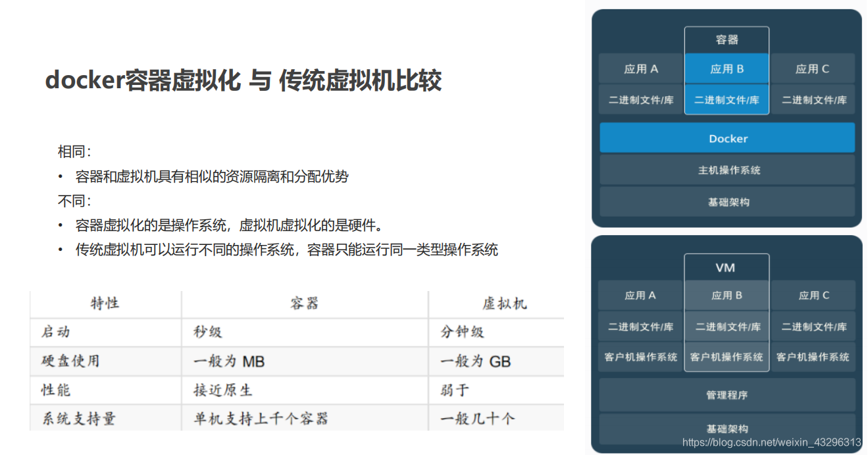This screenshot has width=868, height=455.
Task: Select the "性能" row label
Action: pos(56,390)
